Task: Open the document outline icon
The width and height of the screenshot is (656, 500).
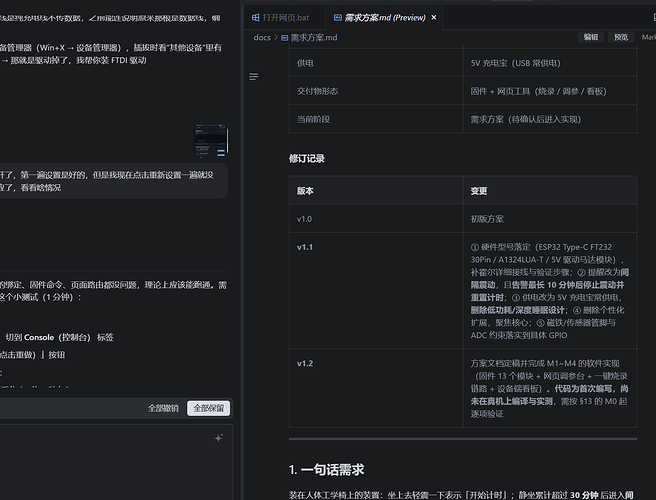Action: (254, 77)
